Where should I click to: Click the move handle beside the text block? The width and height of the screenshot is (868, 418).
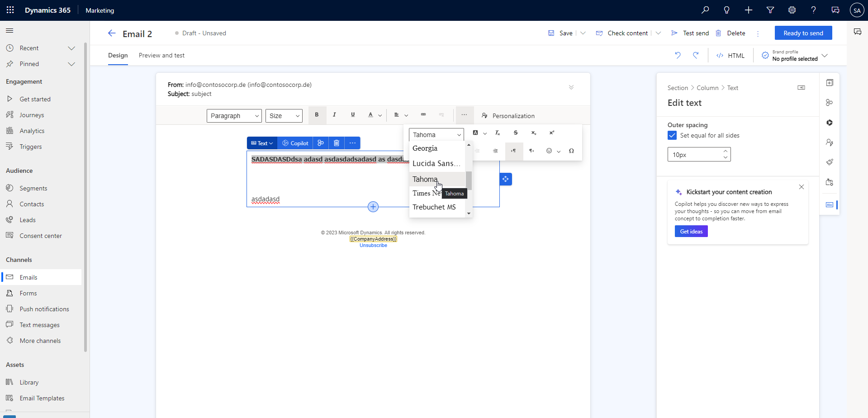click(506, 179)
